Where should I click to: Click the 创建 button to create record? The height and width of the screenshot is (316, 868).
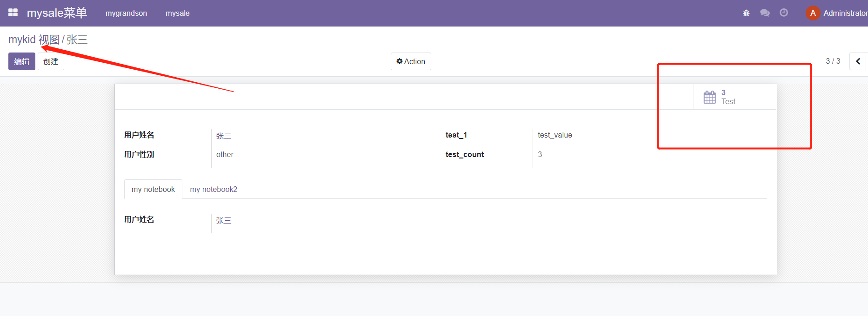coord(51,61)
